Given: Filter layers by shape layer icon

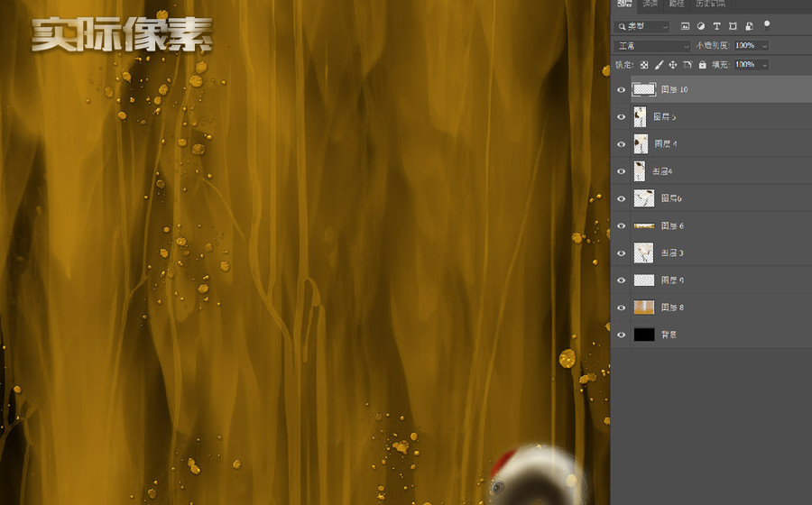Looking at the screenshot, I should pyautogui.click(x=733, y=26).
